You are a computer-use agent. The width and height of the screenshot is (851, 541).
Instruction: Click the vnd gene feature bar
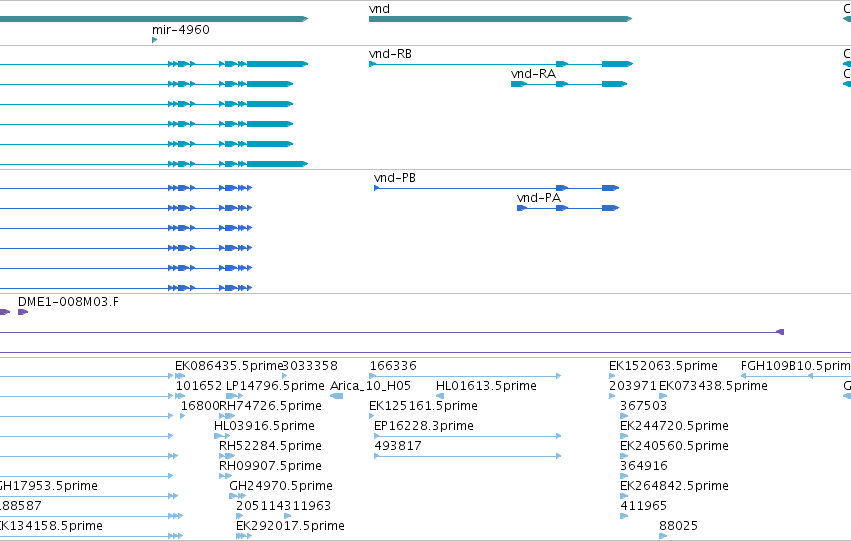pos(500,19)
